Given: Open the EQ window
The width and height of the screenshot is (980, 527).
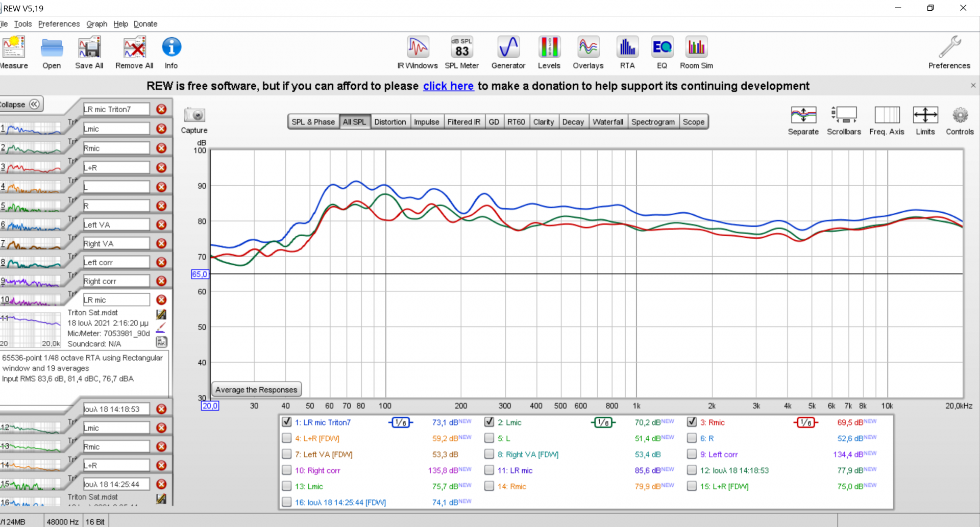Looking at the screenshot, I should point(662,52).
